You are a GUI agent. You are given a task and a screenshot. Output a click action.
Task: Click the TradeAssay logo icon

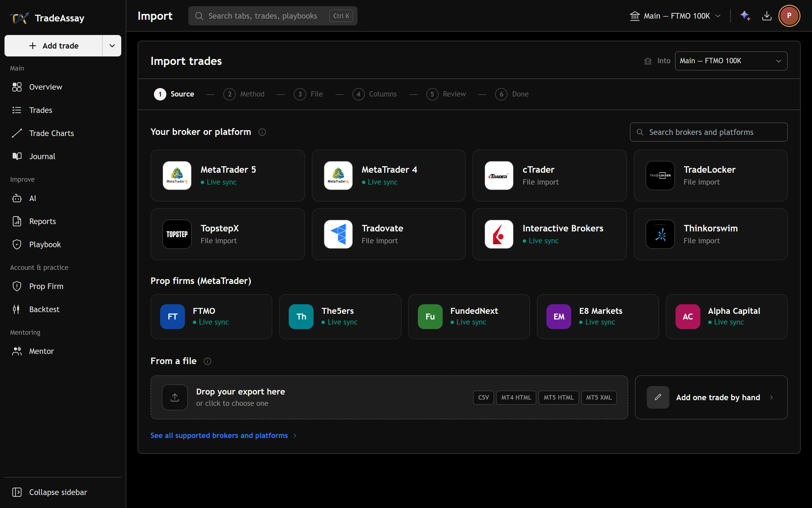pos(19,18)
